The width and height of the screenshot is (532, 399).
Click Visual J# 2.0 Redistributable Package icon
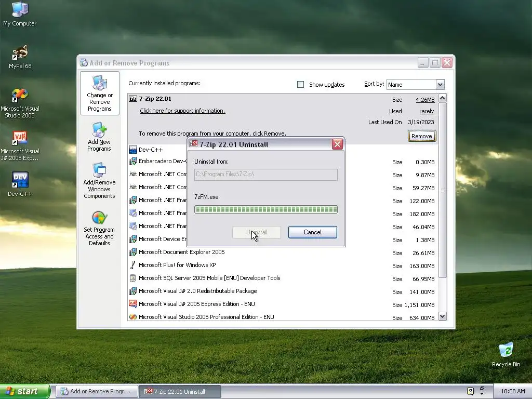(x=132, y=291)
